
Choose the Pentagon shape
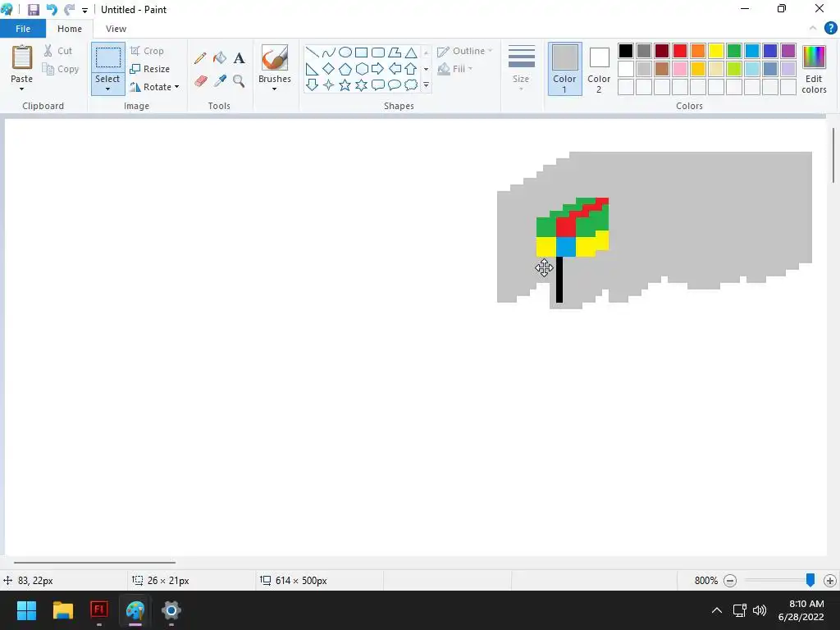pos(345,69)
